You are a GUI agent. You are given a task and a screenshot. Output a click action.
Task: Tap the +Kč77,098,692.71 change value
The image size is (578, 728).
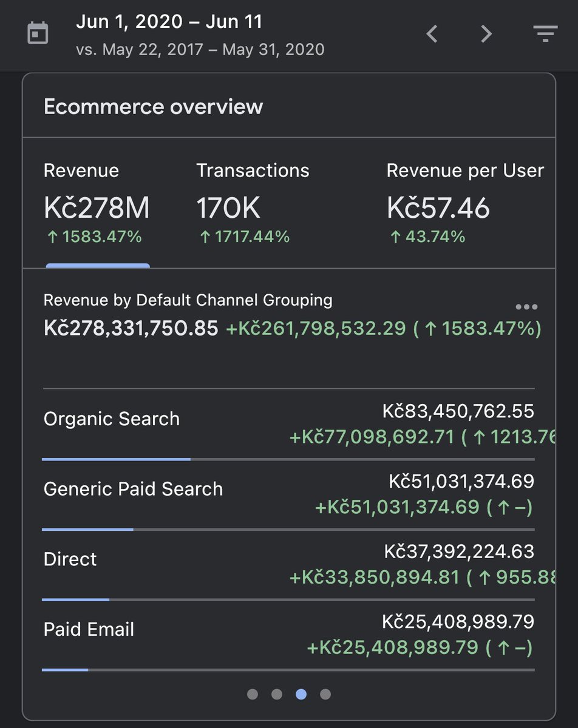(372, 437)
